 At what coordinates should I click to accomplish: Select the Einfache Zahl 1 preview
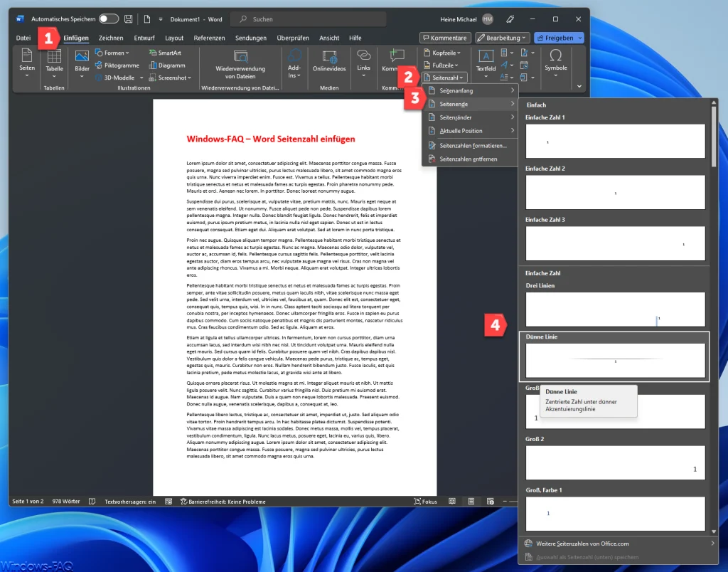(615, 142)
